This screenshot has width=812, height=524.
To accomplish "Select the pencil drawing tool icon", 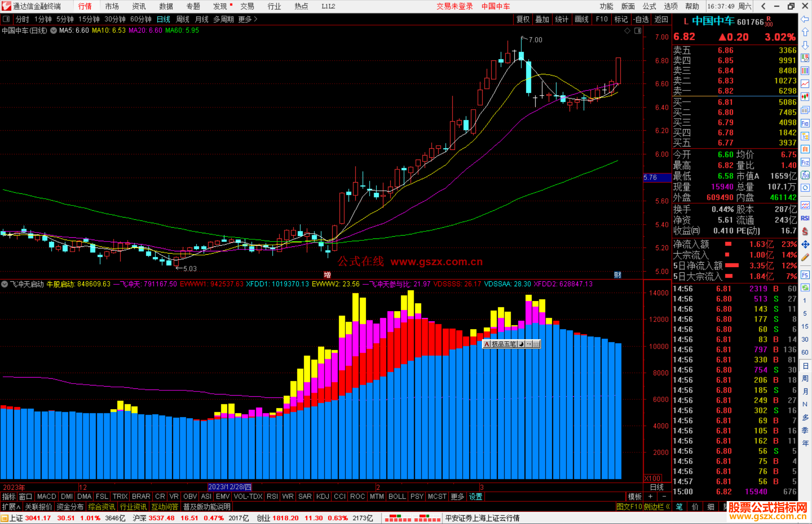I will [x=805, y=258].
